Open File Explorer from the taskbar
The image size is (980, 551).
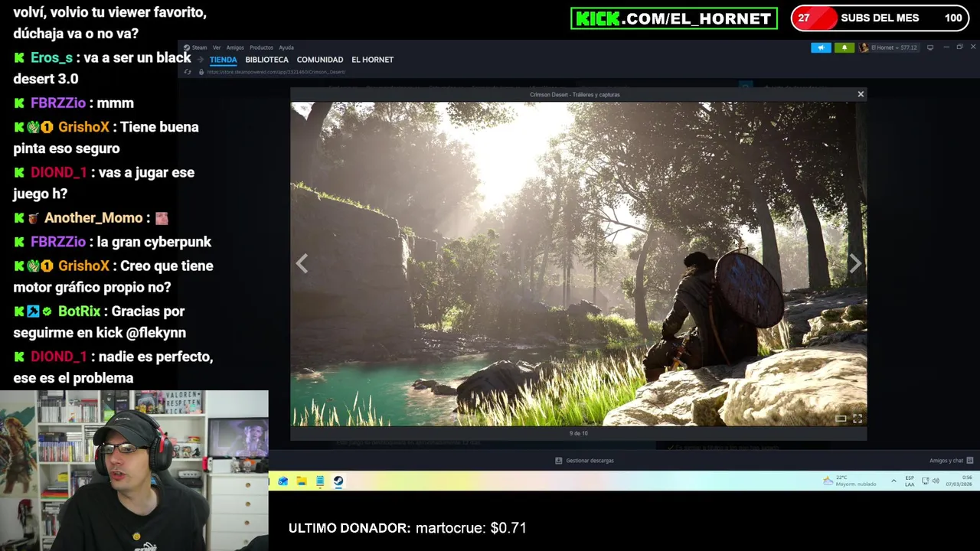click(x=302, y=481)
